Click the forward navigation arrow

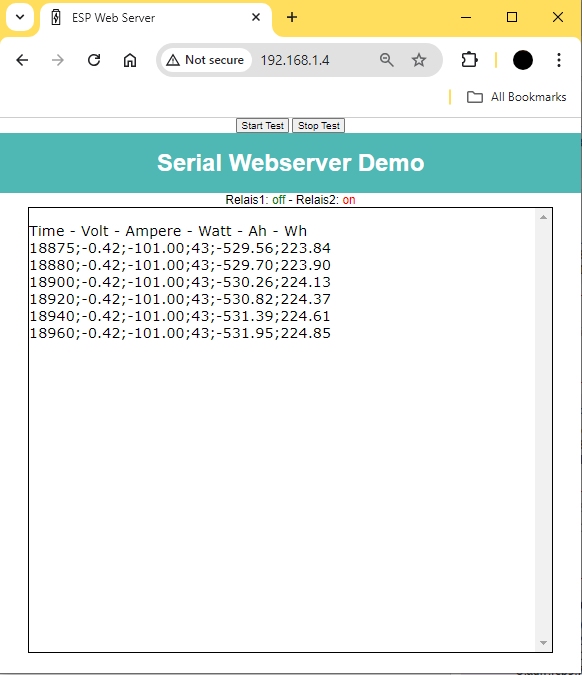point(58,60)
